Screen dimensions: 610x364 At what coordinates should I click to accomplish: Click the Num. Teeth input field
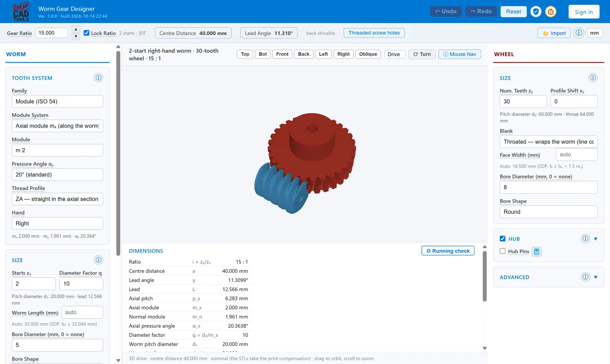(523, 101)
